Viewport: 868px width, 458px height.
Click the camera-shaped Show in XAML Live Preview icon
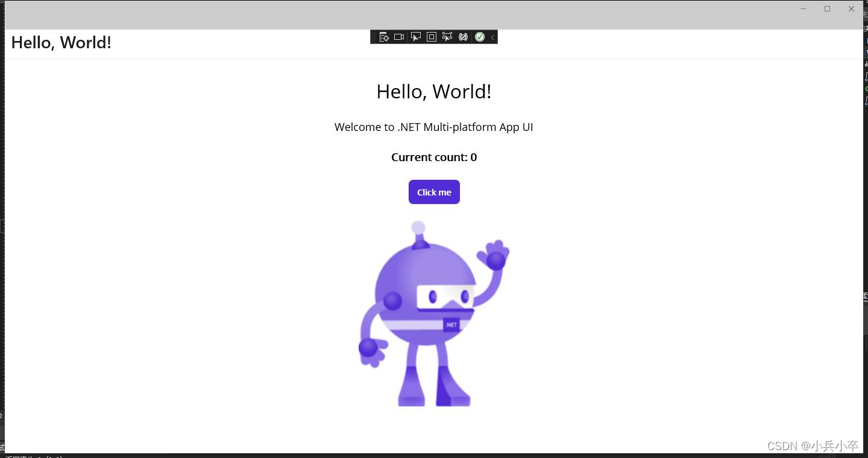click(399, 37)
